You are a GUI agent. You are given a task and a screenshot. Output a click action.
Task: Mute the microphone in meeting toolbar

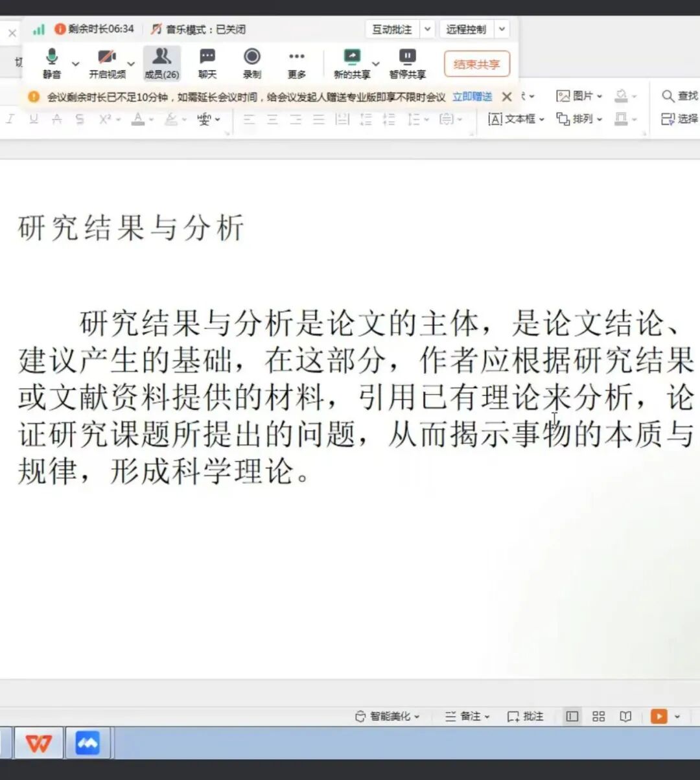click(x=52, y=63)
